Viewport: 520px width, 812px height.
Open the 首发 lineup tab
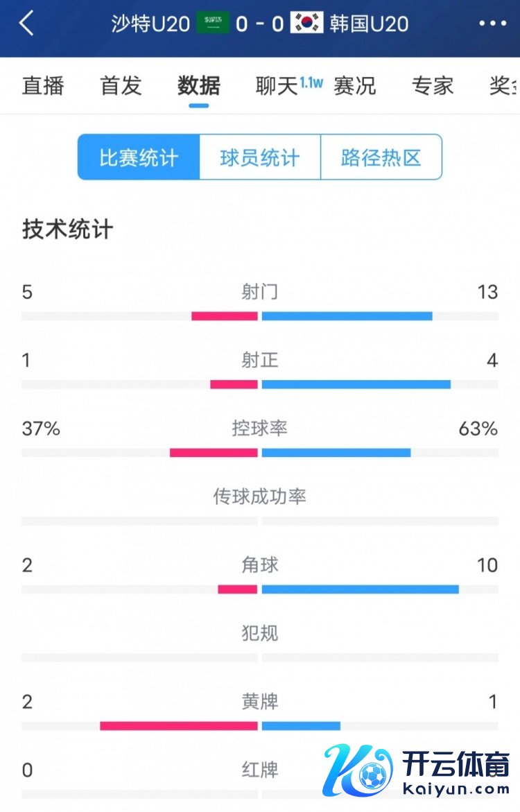click(x=121, y=86)
